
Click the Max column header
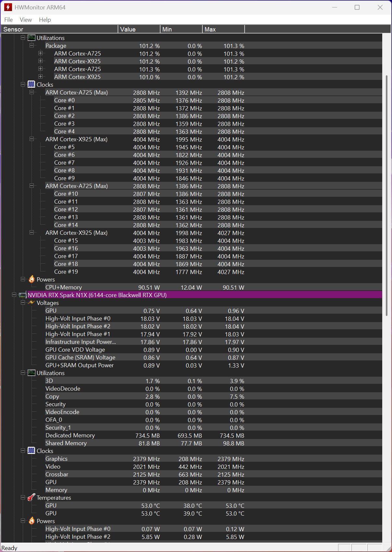tap(223, 29)
